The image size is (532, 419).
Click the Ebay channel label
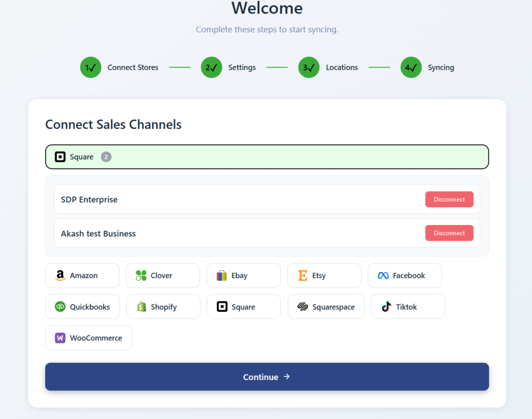pyautogui.click(x=239, y=276)
